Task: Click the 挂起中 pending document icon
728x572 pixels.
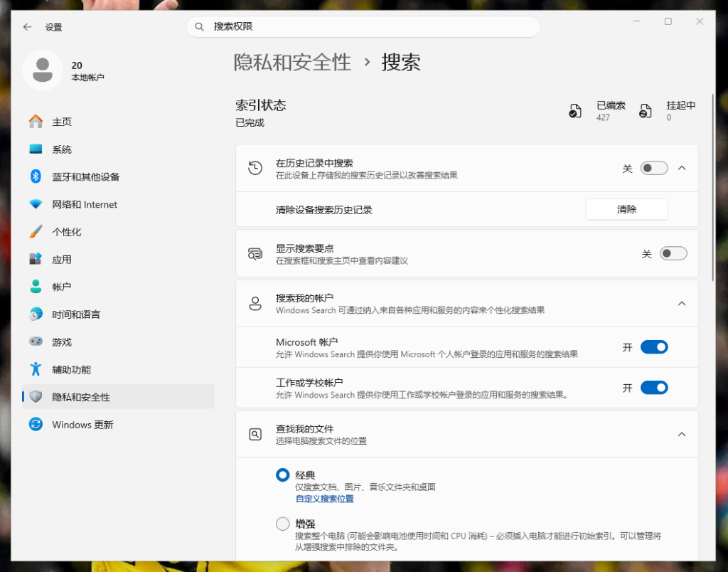Action: [646, 111]
